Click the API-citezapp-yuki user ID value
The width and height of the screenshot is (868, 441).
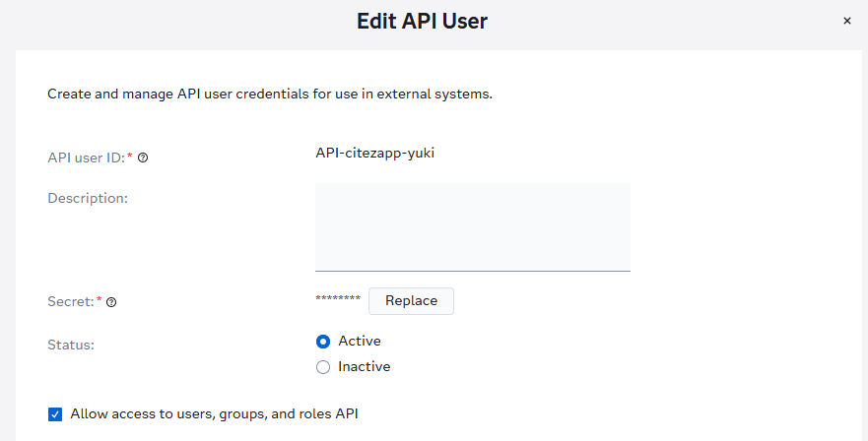click(x=374, y=153)
